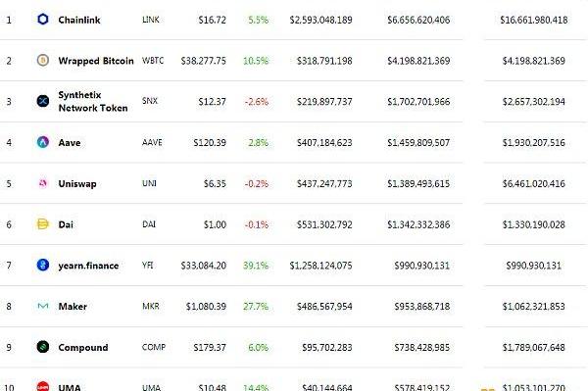Click the yearn.finance blue logo icon
Screen dimensions: 588x391
(43, 265)
